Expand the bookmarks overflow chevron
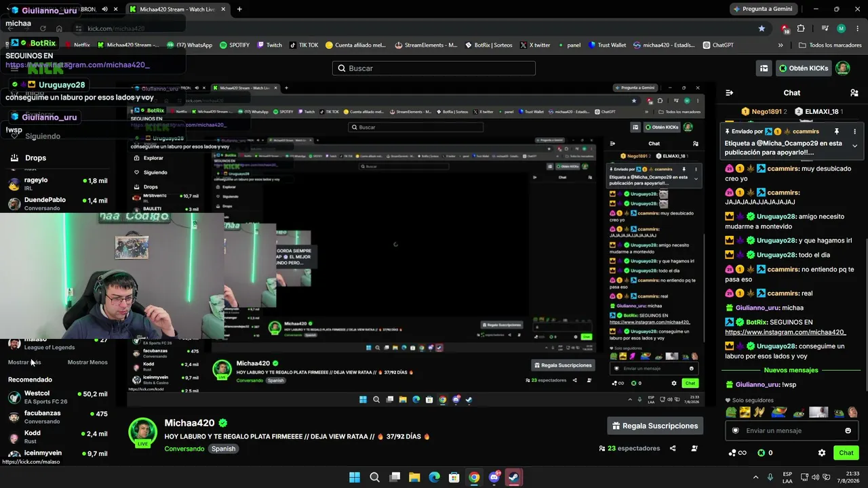868x488 pixels. point(781,45)
